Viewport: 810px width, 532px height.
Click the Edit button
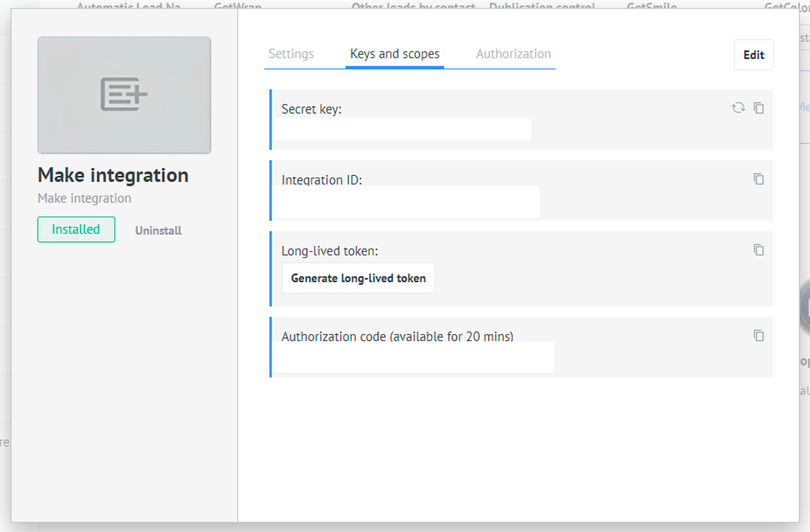tap(753, 55)
